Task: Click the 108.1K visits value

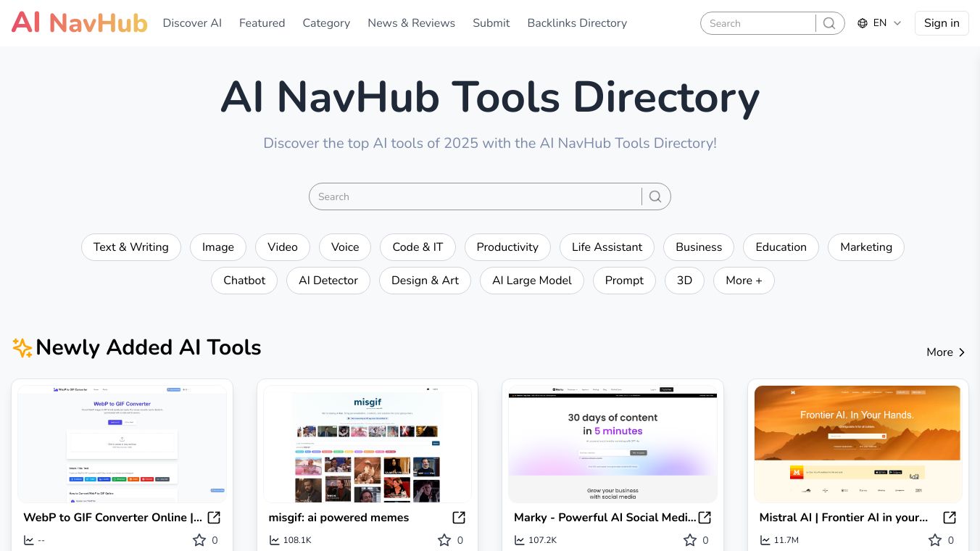Action: click(x=297, y=540)
